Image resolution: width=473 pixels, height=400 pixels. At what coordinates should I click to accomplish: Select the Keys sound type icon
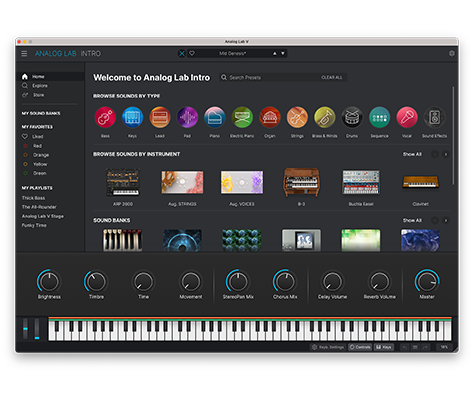(132, 117)
